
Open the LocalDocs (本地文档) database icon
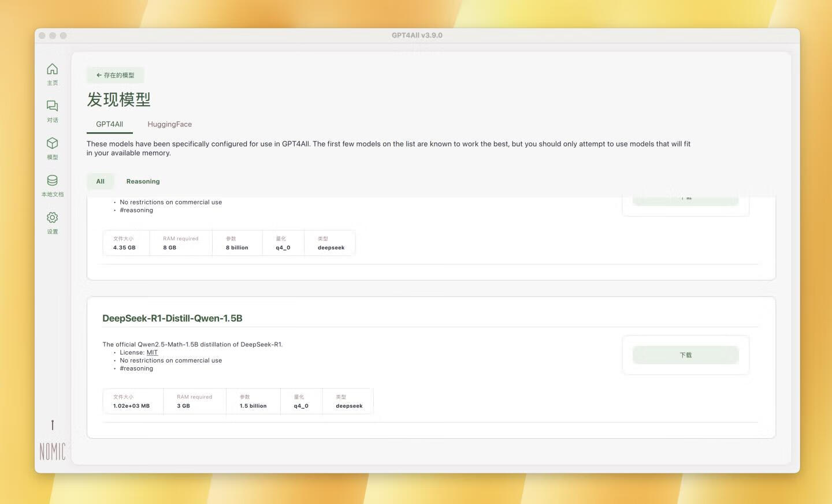coord(52,180)
